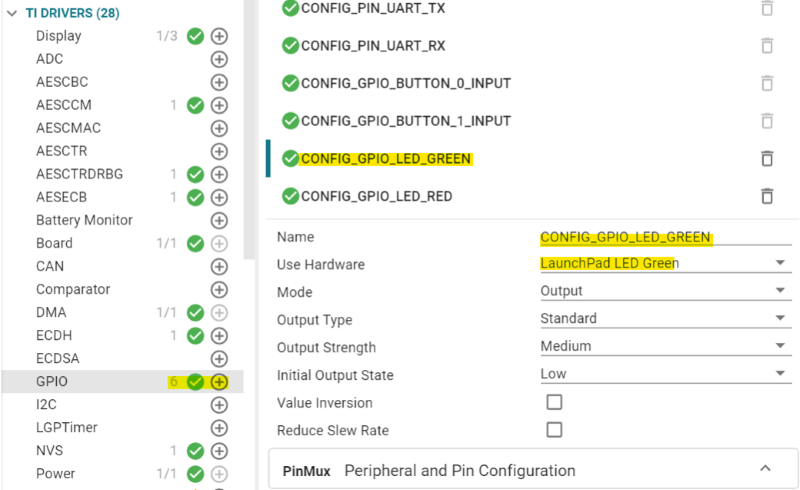The width and height of the screenshot is (800, 490).
Task: Delete the CONFIG_GPIO_LED_GREEN instance
Action: 767,158
